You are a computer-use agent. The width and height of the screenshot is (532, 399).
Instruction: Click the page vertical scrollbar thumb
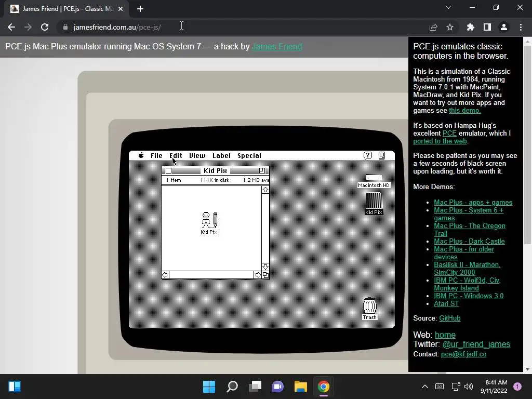[x=527, y=145]
